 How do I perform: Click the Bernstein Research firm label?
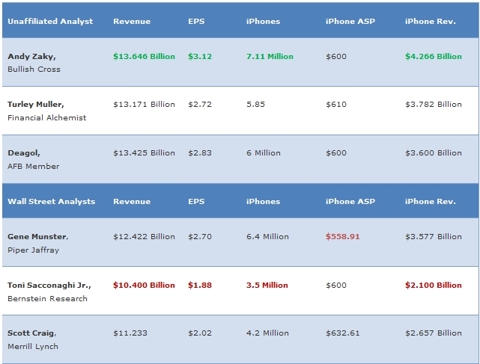[48, 299]
